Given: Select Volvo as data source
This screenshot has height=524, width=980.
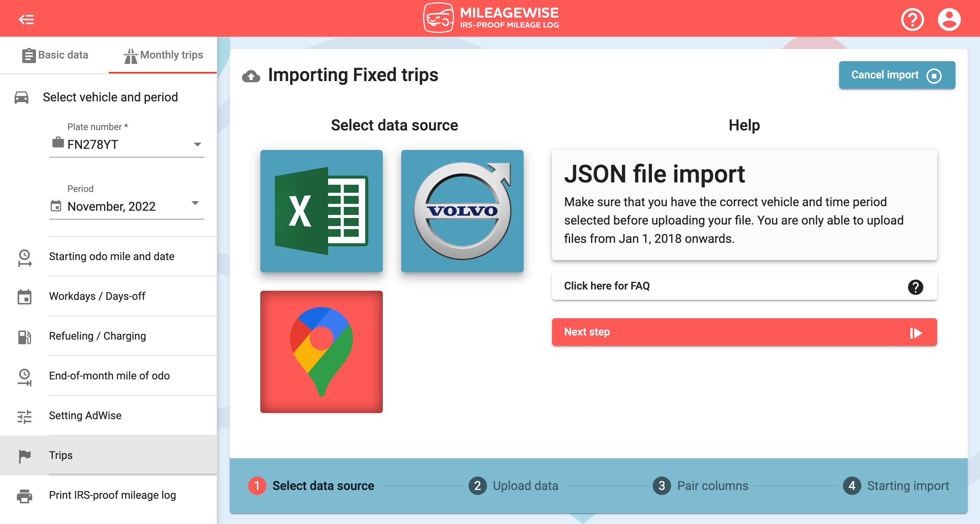Looking at the screenshot, I should (463, 211).
